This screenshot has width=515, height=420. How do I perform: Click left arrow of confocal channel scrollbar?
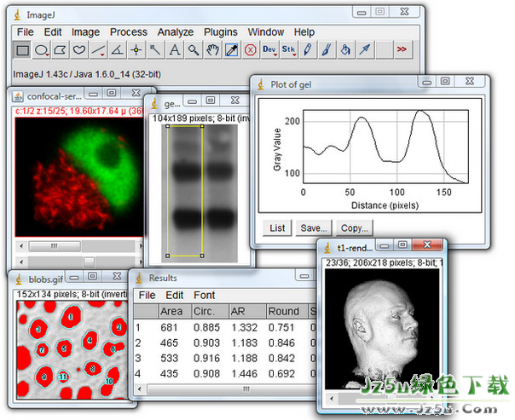point(21,245)
